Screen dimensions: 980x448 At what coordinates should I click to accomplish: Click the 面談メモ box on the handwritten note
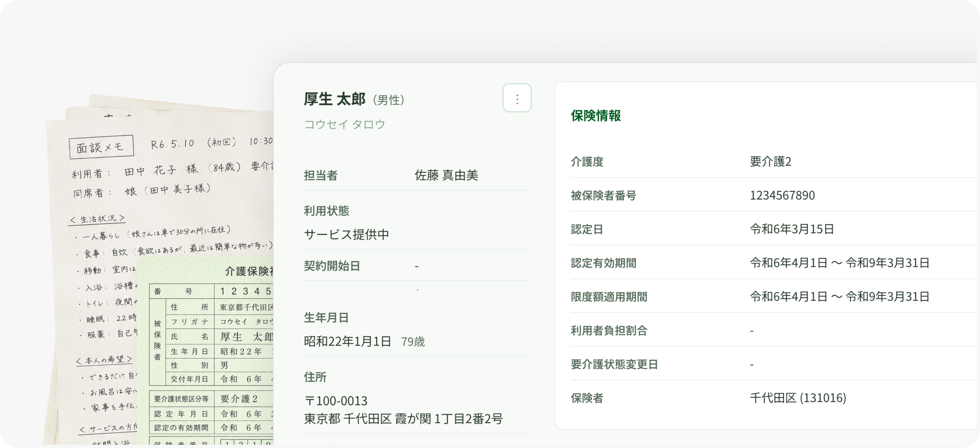(x=101, y=147)
